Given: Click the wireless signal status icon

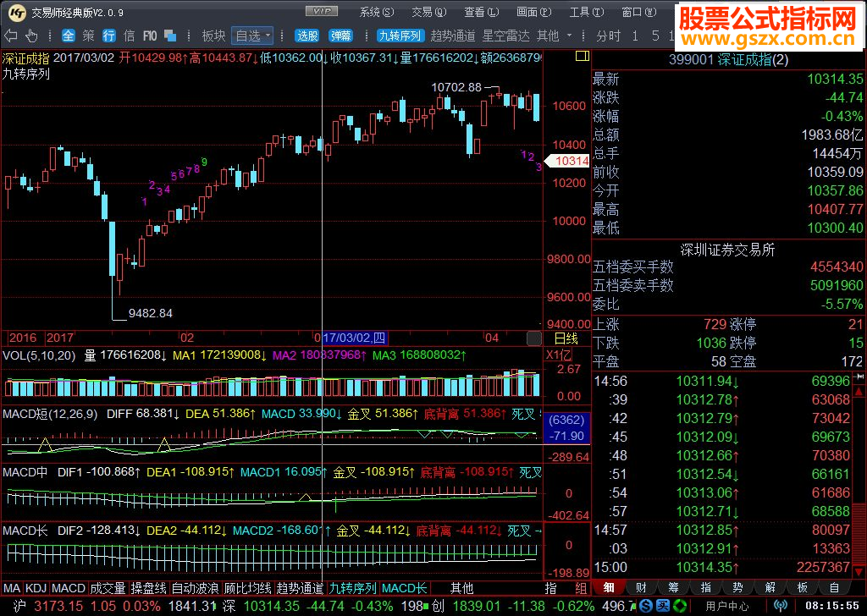Looking at the screenshot, I should [780, 606].
